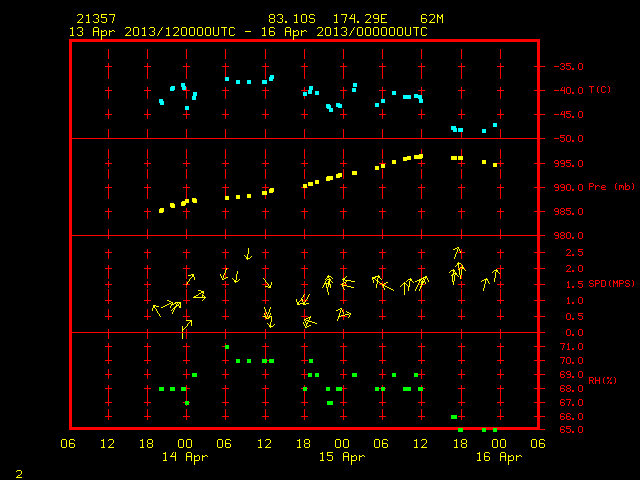The width and height of the screenshot is (640, 480).
Task: Click the SPD(MPS) wind speed label
Action: pyautogui.click(x=611, y=284)
